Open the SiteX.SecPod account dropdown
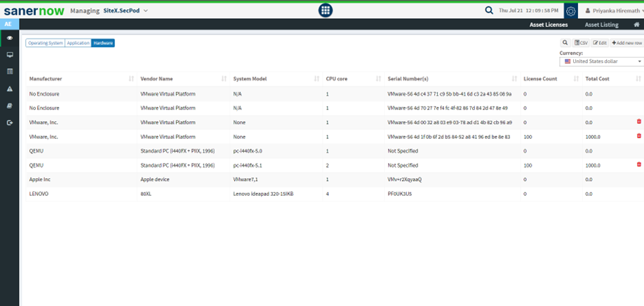The width and height of the screenshot is (644, 306). [126, 11]
